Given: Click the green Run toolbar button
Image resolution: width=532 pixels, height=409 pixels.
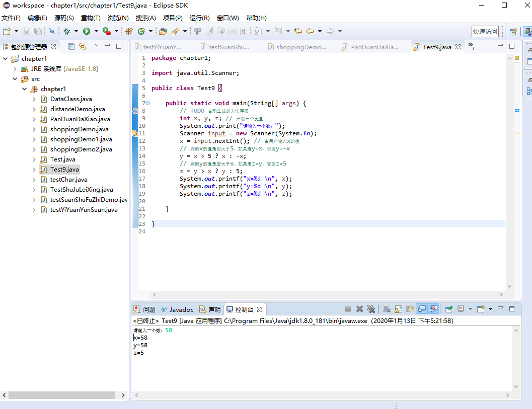Looking at the screenshot, I should pyautogui.click(x=87, y=31).
